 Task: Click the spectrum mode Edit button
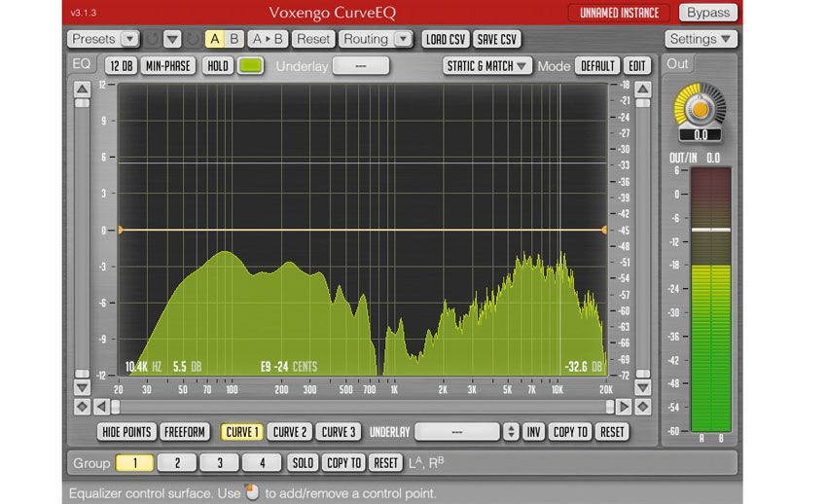pyautogui.click(x=636, y=66)
